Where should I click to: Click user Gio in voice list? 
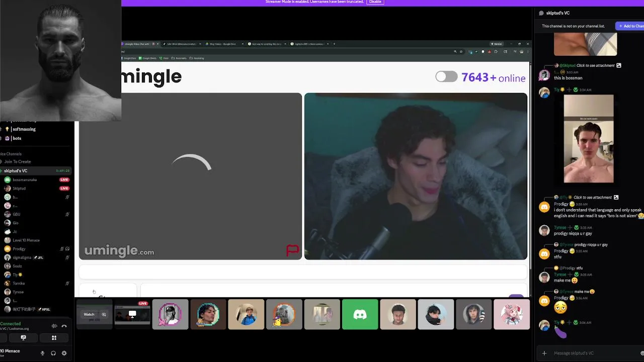[x=15, y=223]
